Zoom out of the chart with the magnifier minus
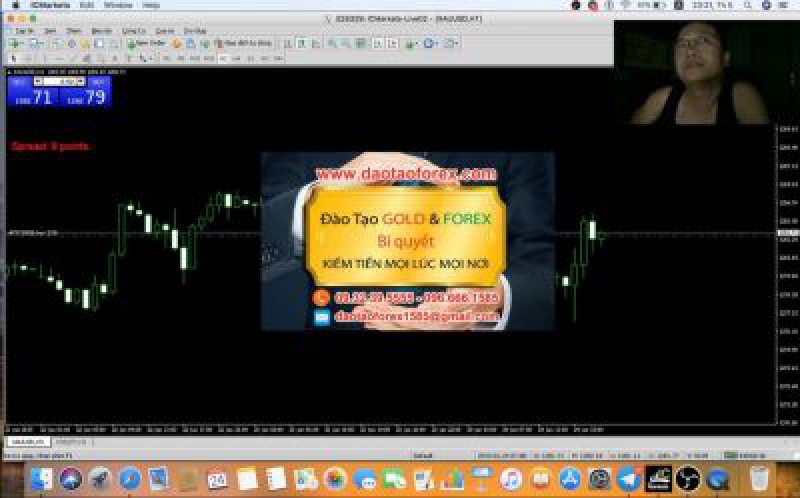This screenshot has width=800, height=498. [345, 43]
